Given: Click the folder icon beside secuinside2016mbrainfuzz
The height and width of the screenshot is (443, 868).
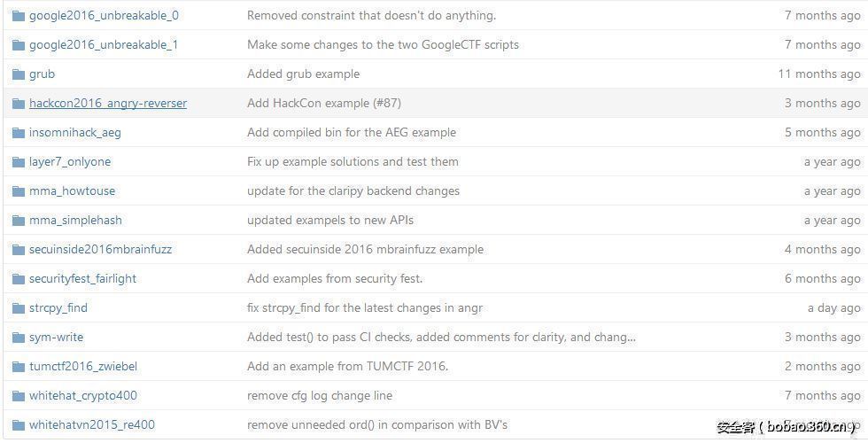Looking at the screenshot, I should pos(18,250).
